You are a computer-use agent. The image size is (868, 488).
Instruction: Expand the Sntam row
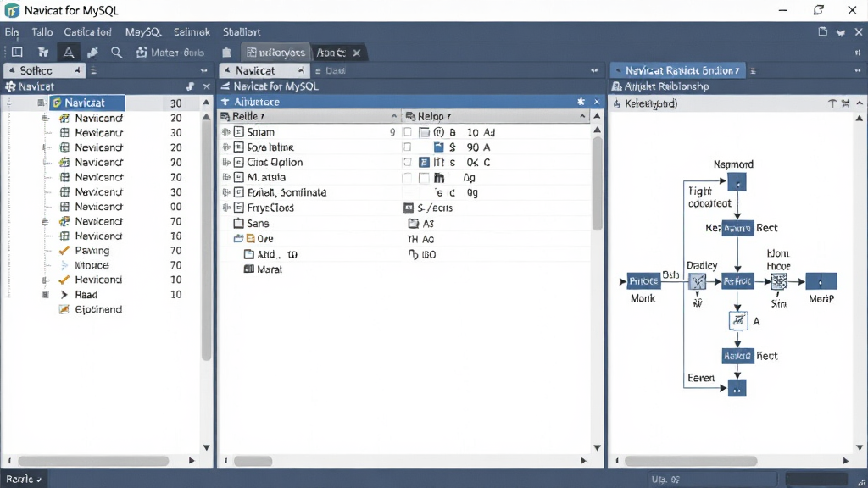(x=225, y=132)
